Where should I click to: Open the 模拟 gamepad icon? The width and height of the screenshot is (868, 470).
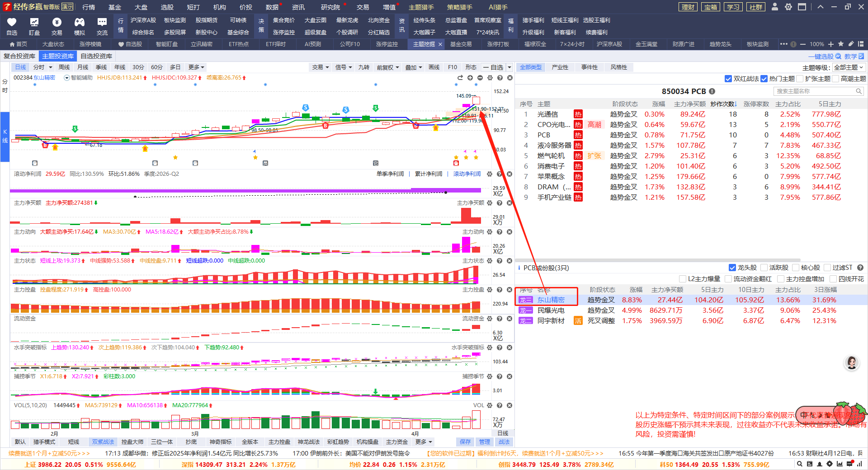pos(79,23)
